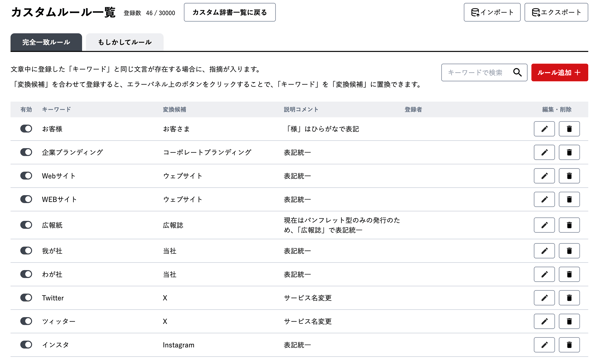Delete the 企業ブランディング rule
Screen dimensions: 600x360
click(569, 152)
